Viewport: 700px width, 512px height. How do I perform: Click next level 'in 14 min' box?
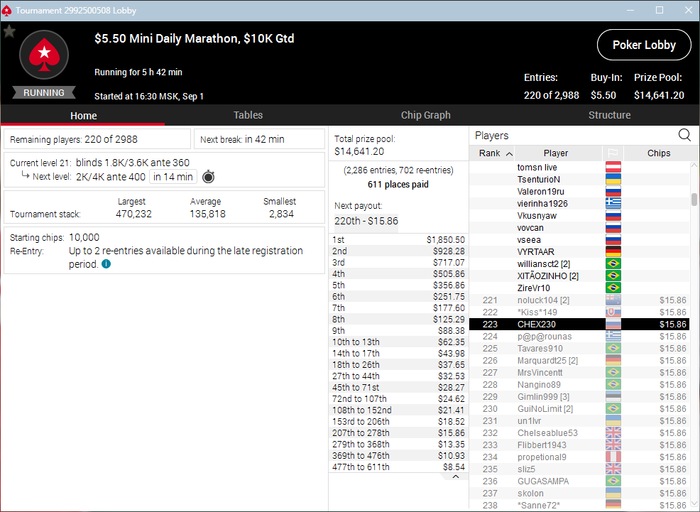[x=173, y=177]
